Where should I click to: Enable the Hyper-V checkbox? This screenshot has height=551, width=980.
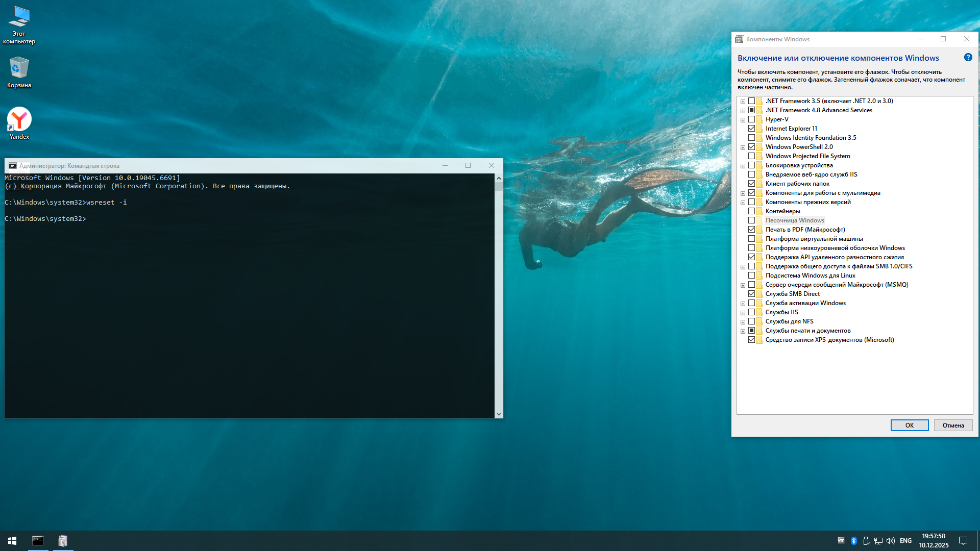[751, 119]
